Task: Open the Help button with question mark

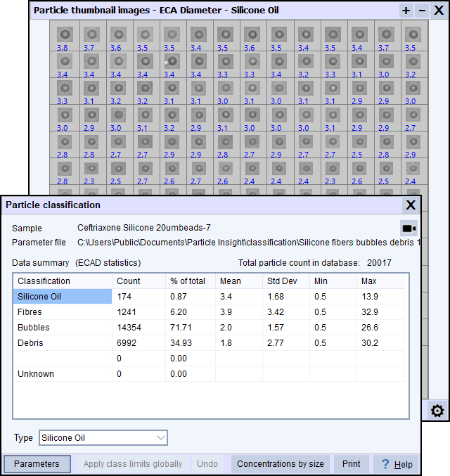Action: (x=397, y=464)
